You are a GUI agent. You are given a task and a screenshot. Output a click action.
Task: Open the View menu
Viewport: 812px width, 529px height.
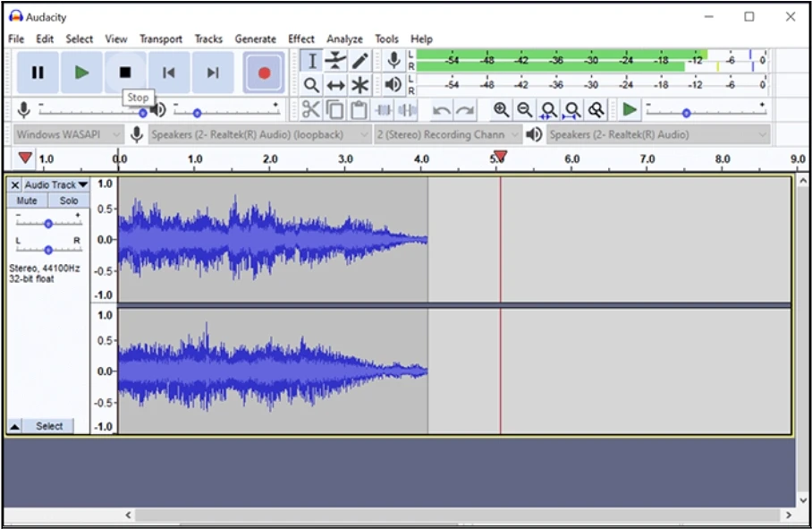(116, 38)
